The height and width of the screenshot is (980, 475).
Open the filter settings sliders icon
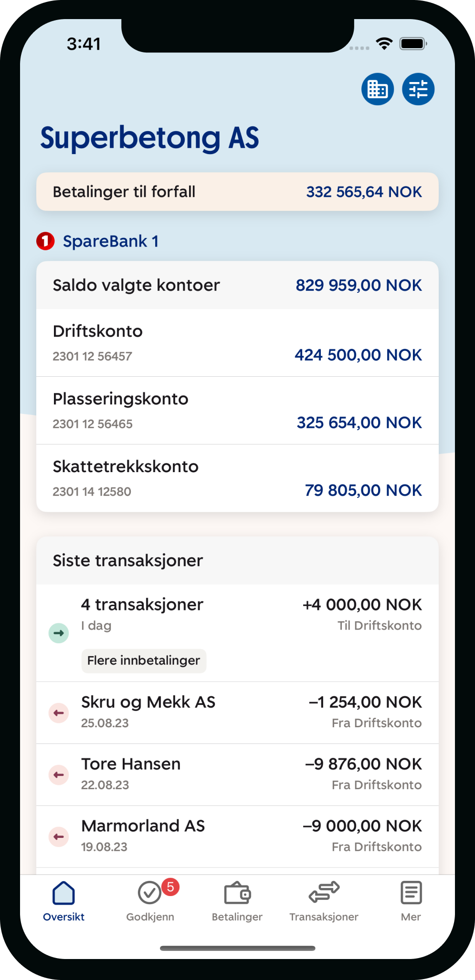tap(418, 89)
